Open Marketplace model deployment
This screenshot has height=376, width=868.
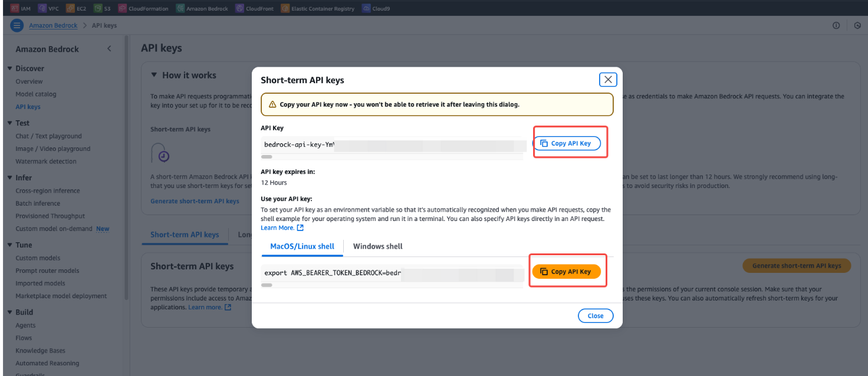tap(61, 296)
